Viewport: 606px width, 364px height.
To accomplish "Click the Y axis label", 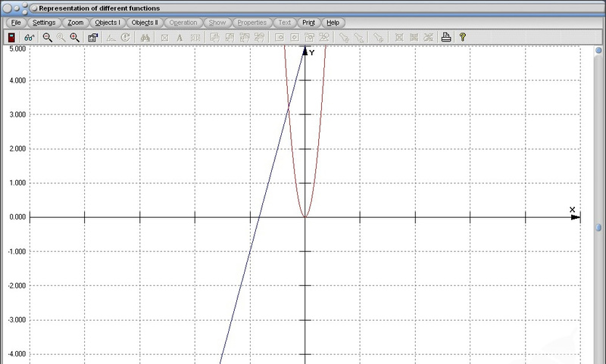I will coord(312,53).
